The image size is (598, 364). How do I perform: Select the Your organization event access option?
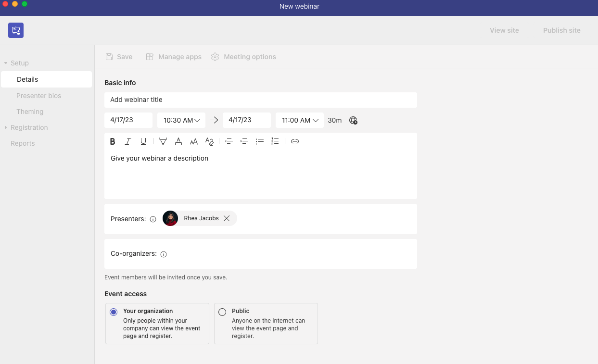[x=113, y=312]
